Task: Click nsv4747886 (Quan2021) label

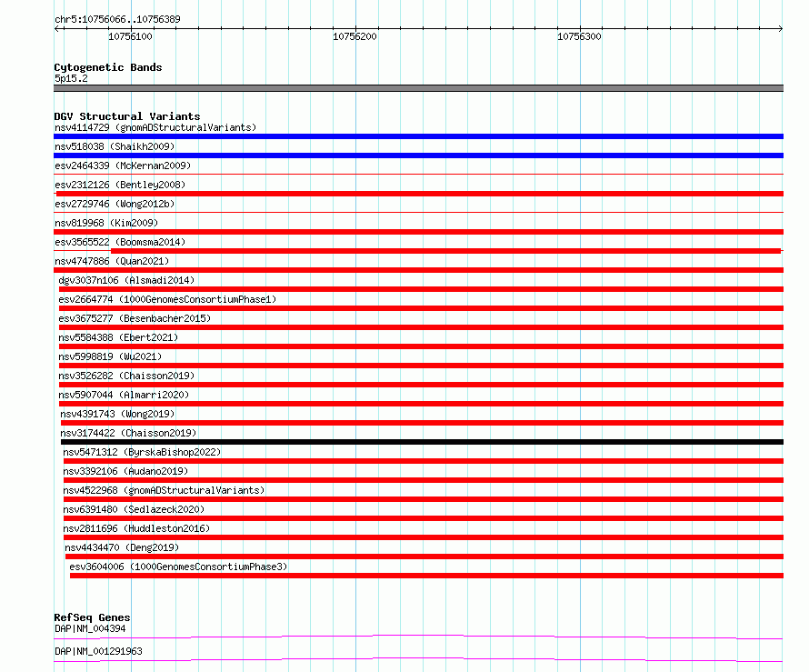Action: pyautogui.click(x=112, y=261)
